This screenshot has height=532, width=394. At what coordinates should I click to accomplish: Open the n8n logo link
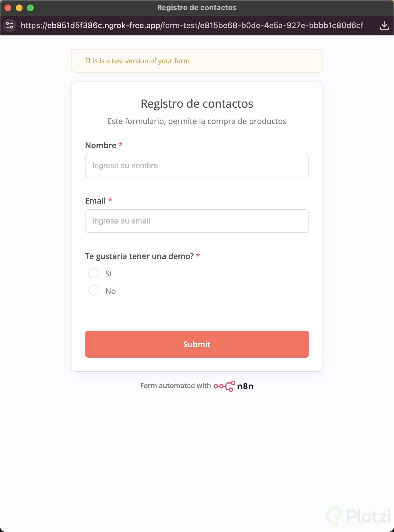[x=234, y=386]
